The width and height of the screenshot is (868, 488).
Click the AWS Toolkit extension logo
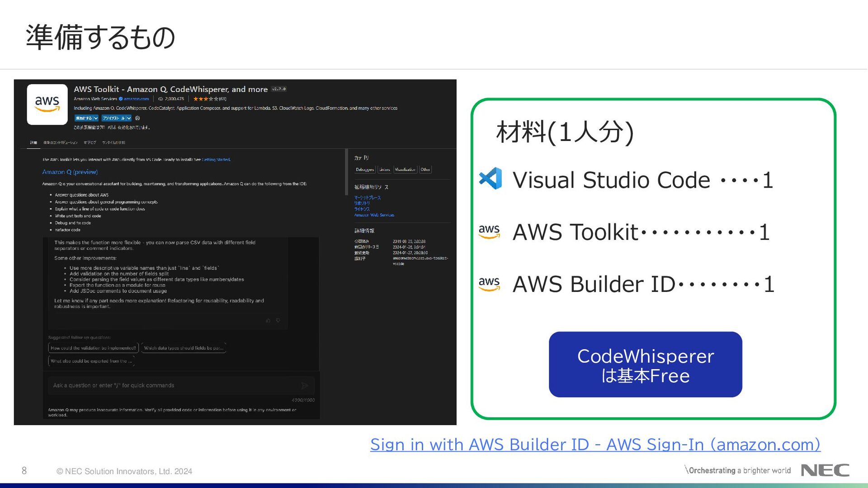pyautogui.click(x=47, y=104)
